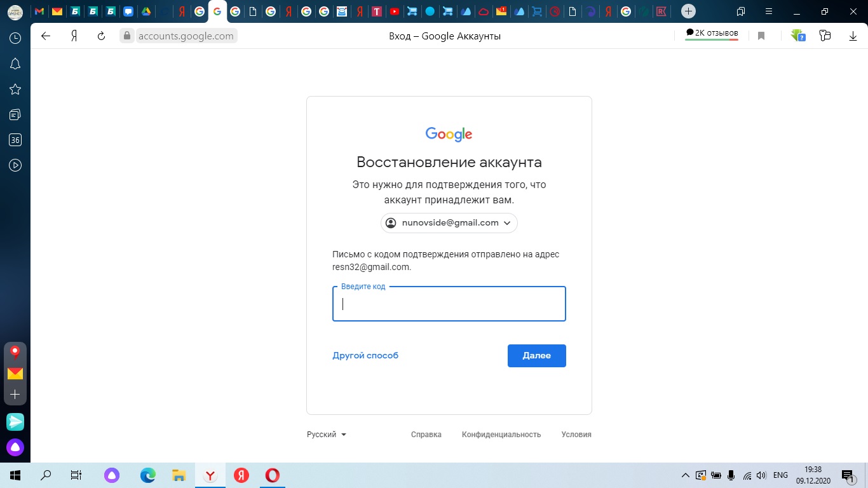Switch to the Google Drive tab
868x488 pixels.
(146, 11)
